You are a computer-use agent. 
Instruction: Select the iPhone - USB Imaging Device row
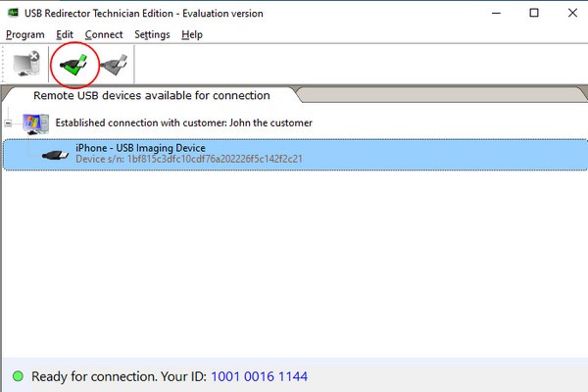pyautogui.click(x=295, y=154)
